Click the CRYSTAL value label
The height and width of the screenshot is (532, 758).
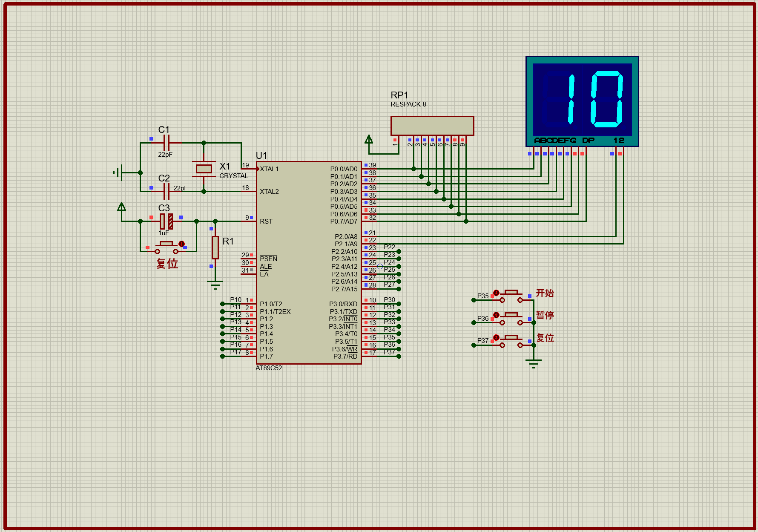[233, 176]
